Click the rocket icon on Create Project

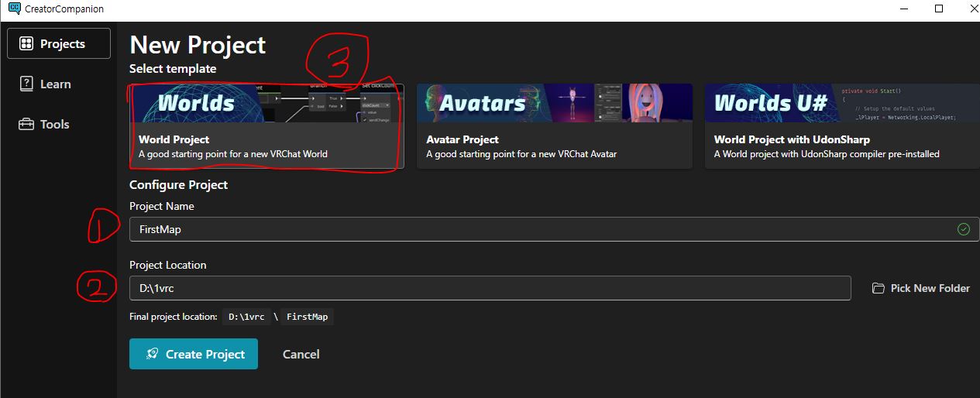pyautogui.click(x=153, y=354)
